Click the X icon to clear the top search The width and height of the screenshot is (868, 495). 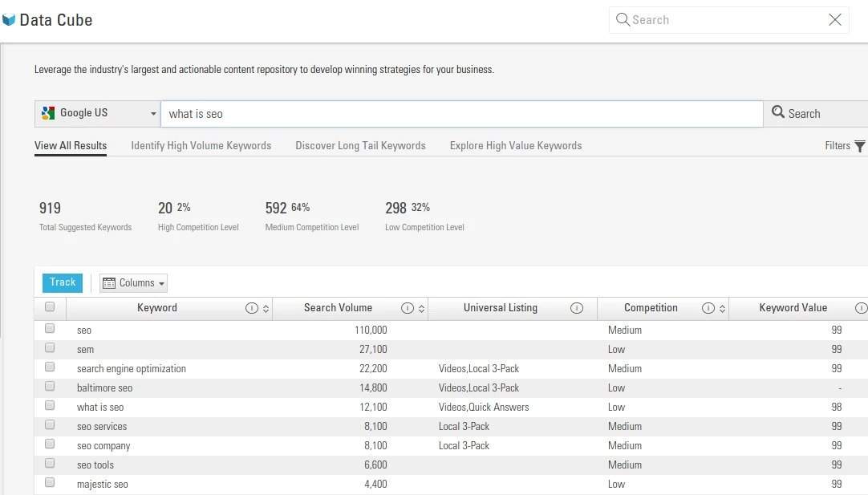834,19
